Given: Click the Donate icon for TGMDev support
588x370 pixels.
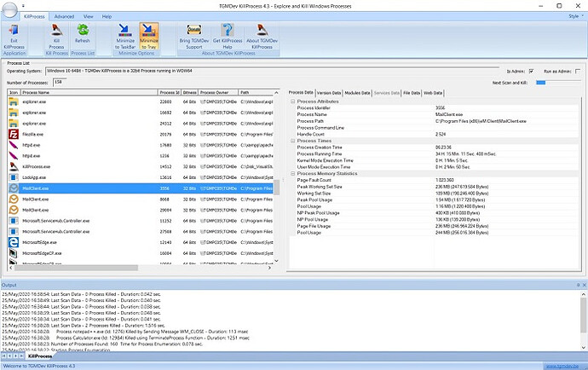Looking at the screenshot, I should (x=194, y=30).
